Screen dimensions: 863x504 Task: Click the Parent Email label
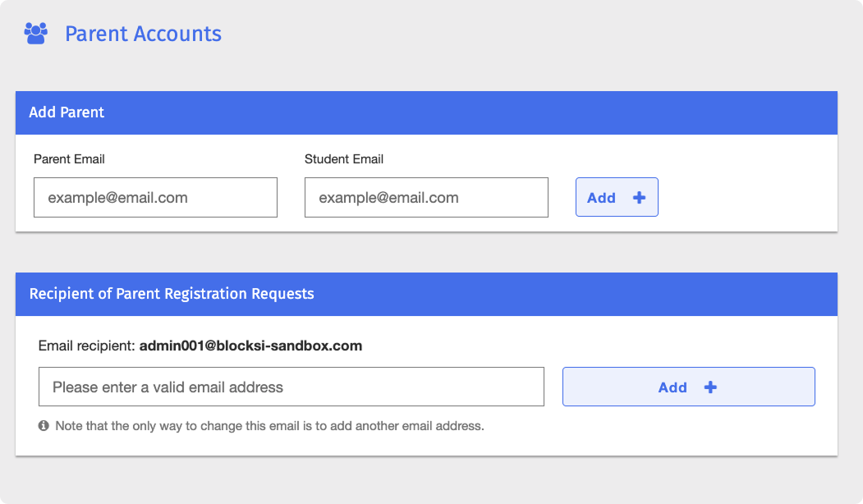pos(69,159)
